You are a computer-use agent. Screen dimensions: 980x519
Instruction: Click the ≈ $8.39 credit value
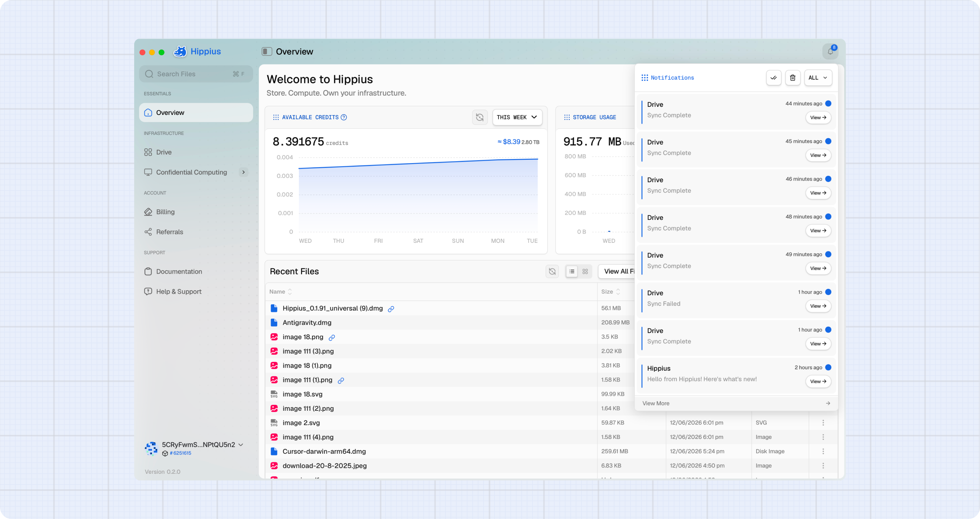[509, 142]
